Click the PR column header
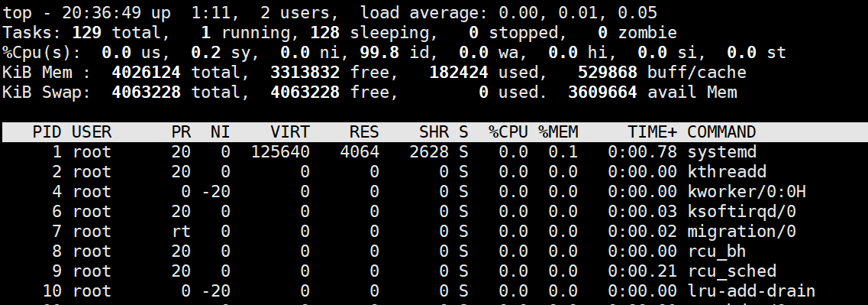 (x=181, y=132)
